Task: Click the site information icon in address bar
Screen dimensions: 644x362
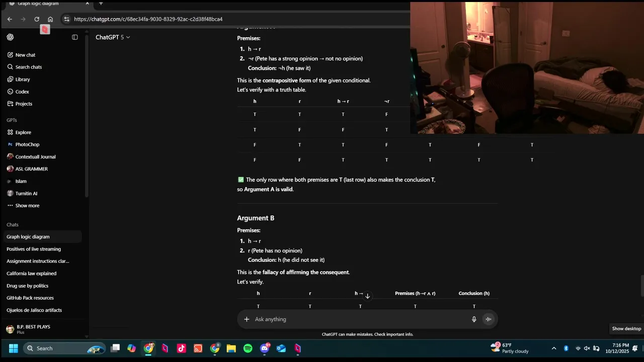Action: [66, 19]
